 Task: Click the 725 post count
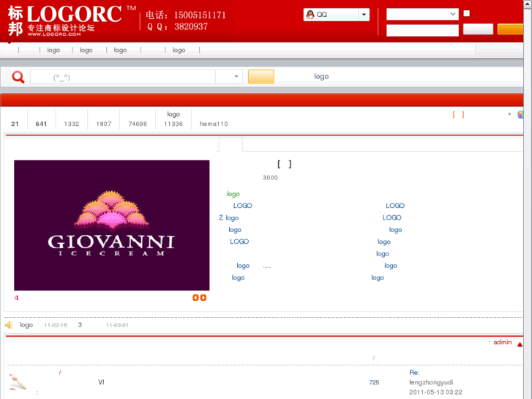pyautogui.click(x=374, y=382)
